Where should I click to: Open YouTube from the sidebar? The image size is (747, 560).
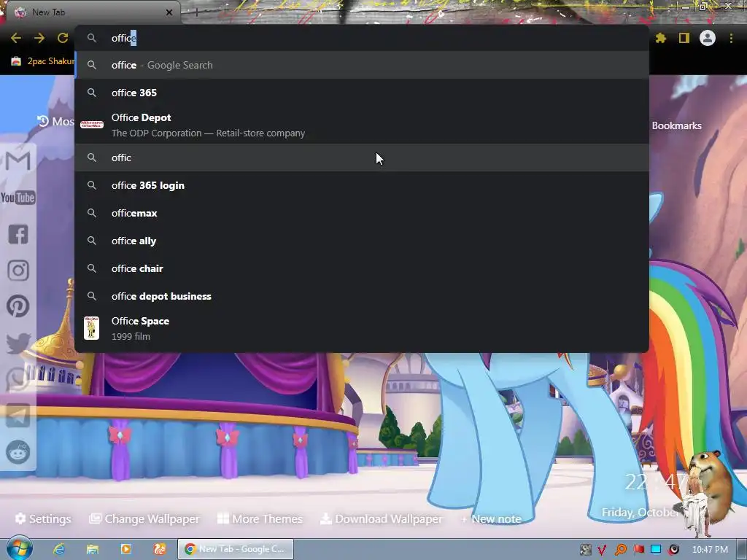(x=18, y=197)
